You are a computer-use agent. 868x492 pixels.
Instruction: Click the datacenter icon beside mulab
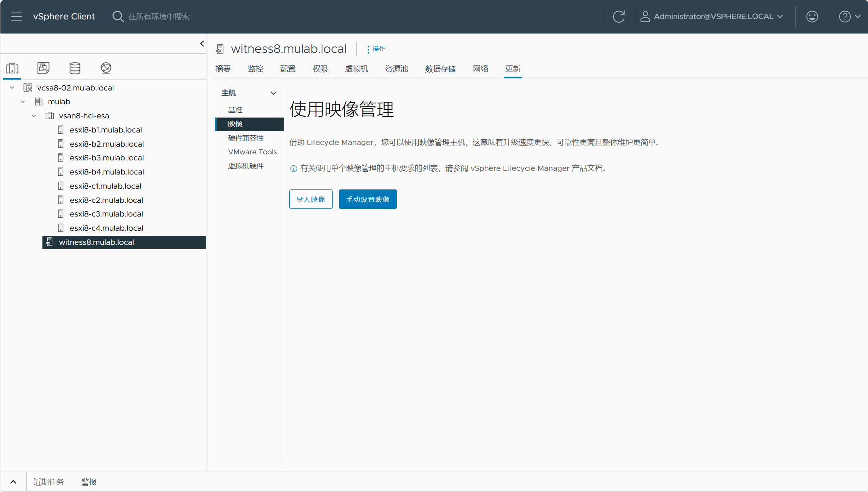(39, 101)
